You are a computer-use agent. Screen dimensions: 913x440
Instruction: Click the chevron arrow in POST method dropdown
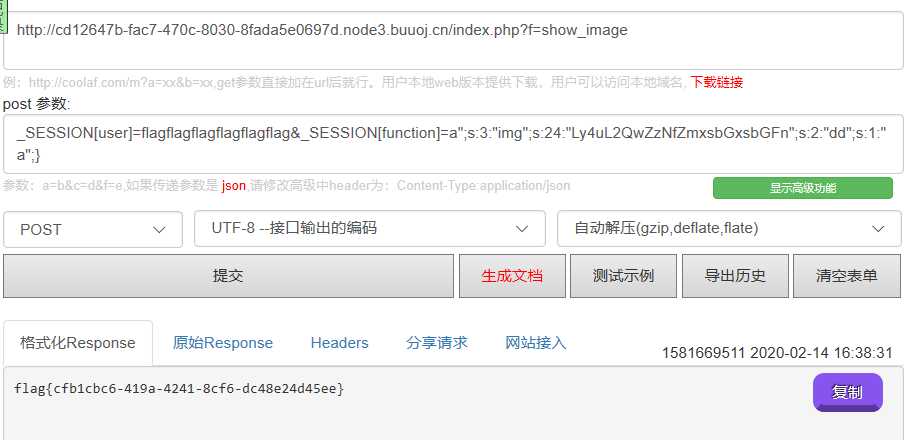tap(159, 230)
